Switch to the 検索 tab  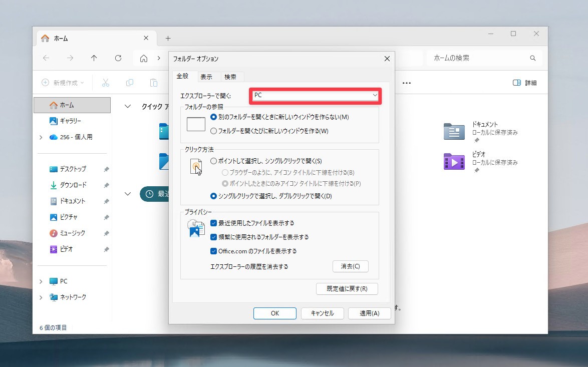click(x=230, y=77)
